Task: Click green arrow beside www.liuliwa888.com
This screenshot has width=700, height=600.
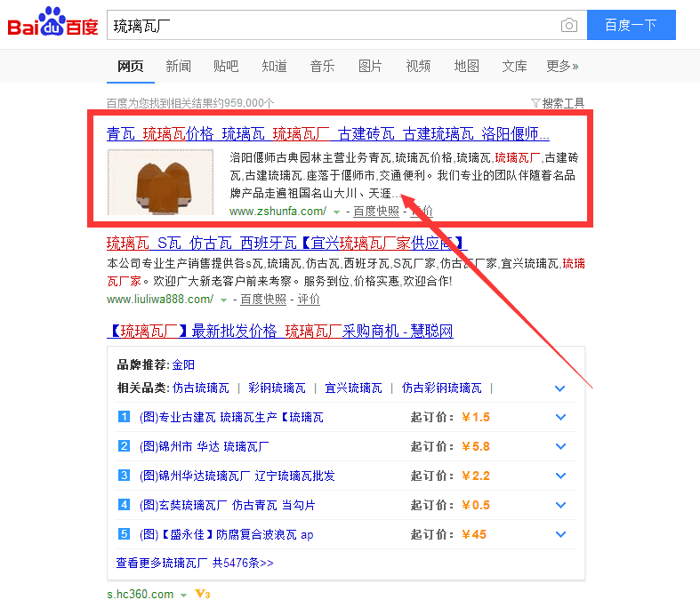Action: [x=224, y=300]
